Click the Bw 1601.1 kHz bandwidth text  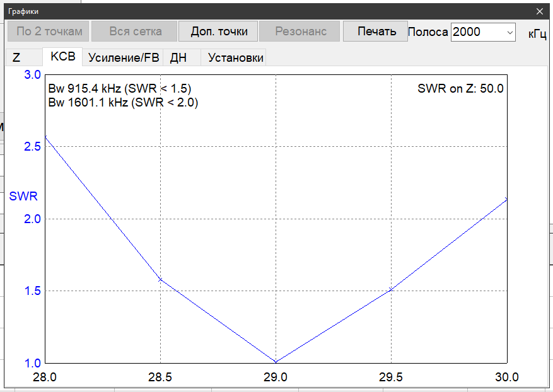tap(123, 102)
